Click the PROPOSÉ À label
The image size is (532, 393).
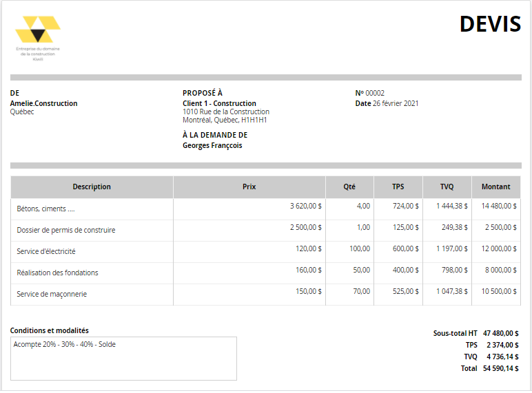point(203,93)
